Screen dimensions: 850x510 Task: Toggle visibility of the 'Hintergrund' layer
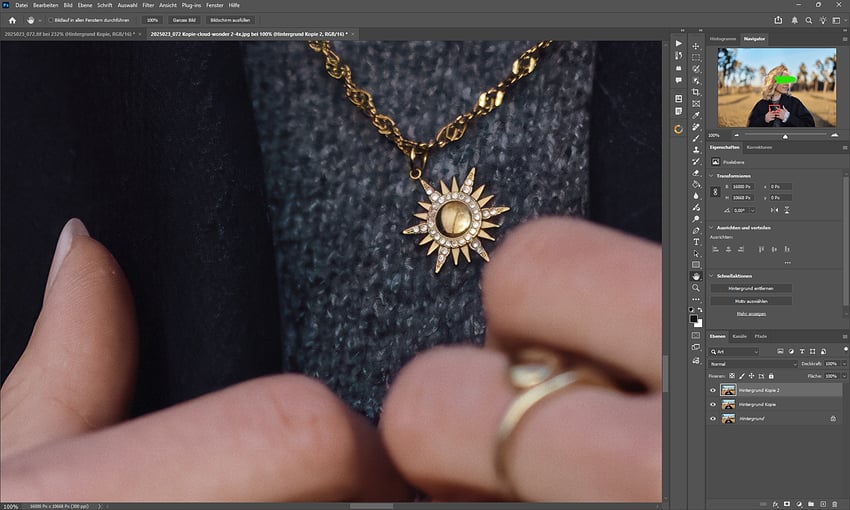[x=713, y=418]
